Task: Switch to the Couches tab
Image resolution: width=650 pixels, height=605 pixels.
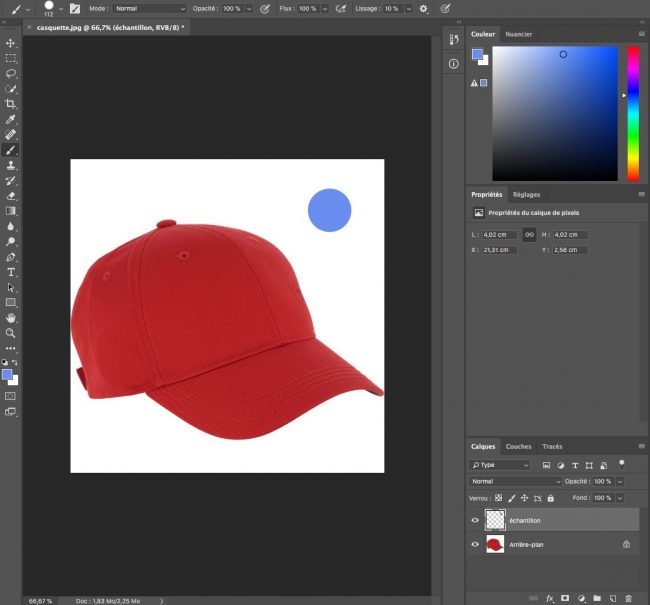Action: (518, 447)
